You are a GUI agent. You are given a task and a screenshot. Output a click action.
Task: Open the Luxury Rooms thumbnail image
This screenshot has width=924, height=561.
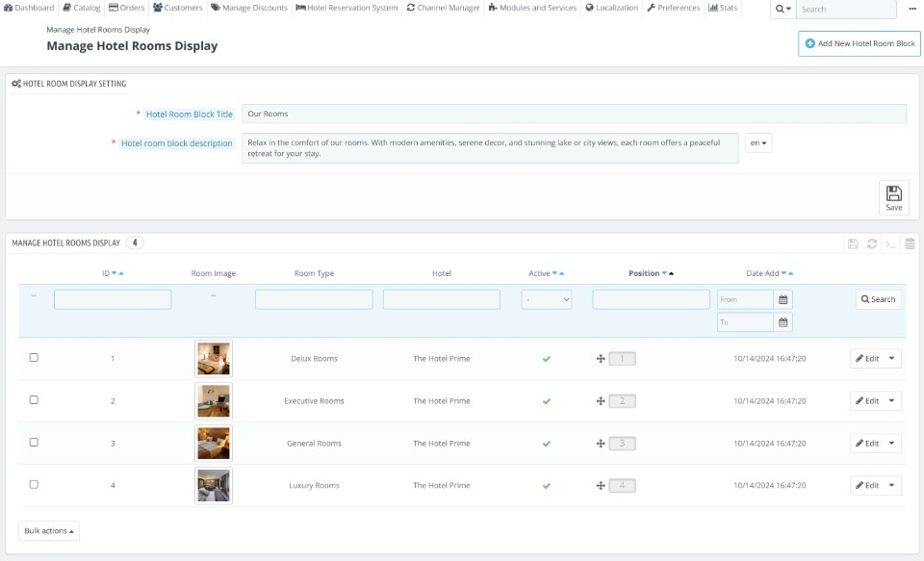(x=214, y=486)
